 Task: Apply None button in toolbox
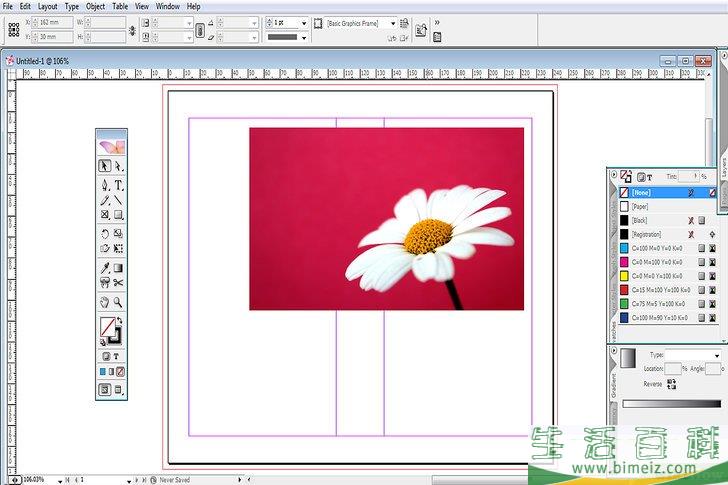(120, 371)
